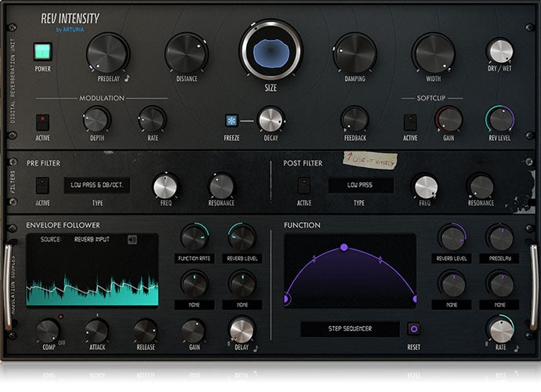This screenshot has width=541, height=392.
Task: Open the Reverb Level destination menu in Envelope Follower
Action: click(x=242, y=259)
